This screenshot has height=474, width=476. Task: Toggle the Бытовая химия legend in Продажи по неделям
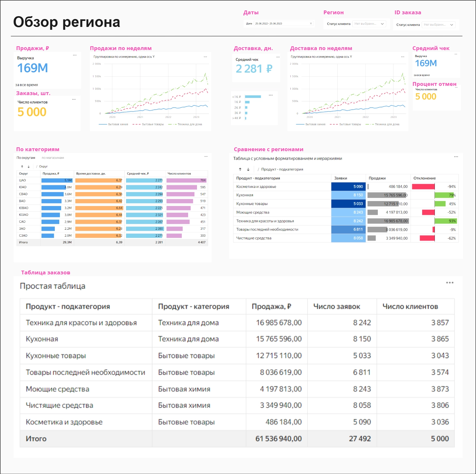pyautogui.click(x=114, y=125)
